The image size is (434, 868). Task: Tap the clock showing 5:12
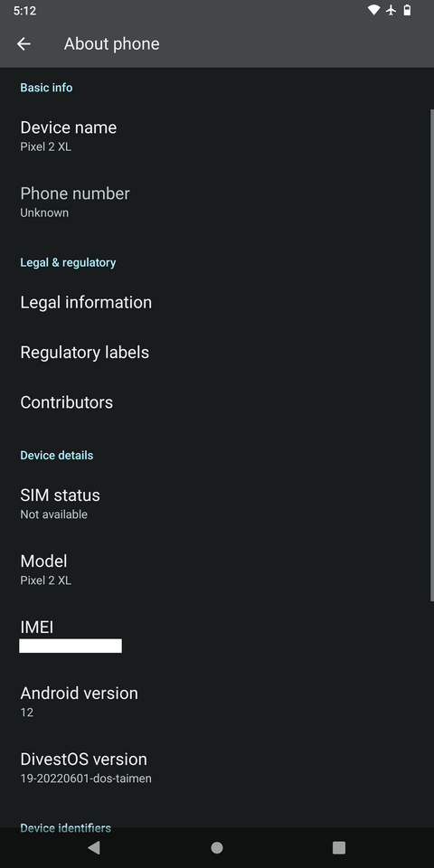coord(25,11)
